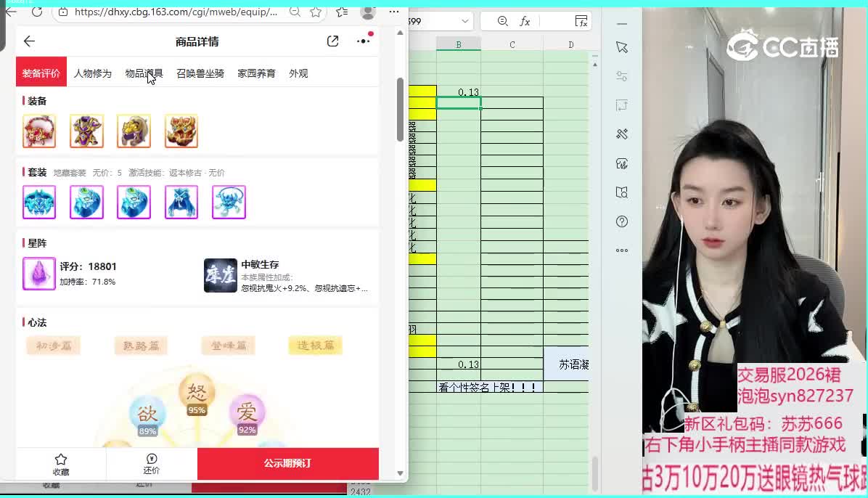Image resolution: width=868 pixels, height=498 pixels.
Task: Switch to the 家园养育 tab
Action: pyautogui.click(x=256, y=73)
